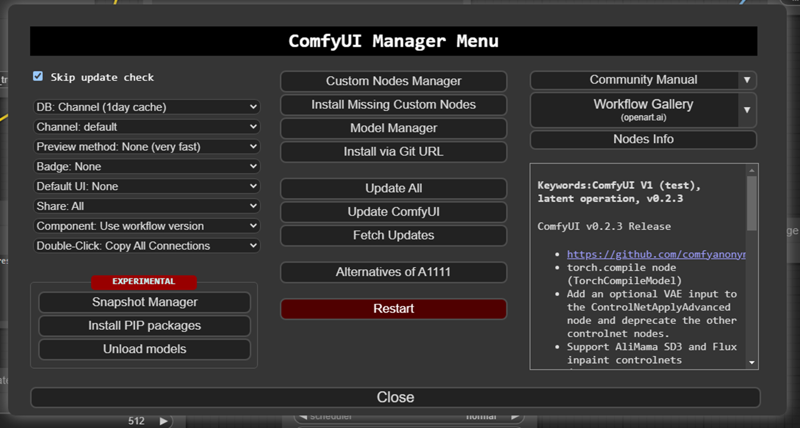Open the Workflow Gallery (openart.ai)
This screenshot has height=428, width=800.
point(634,110)
